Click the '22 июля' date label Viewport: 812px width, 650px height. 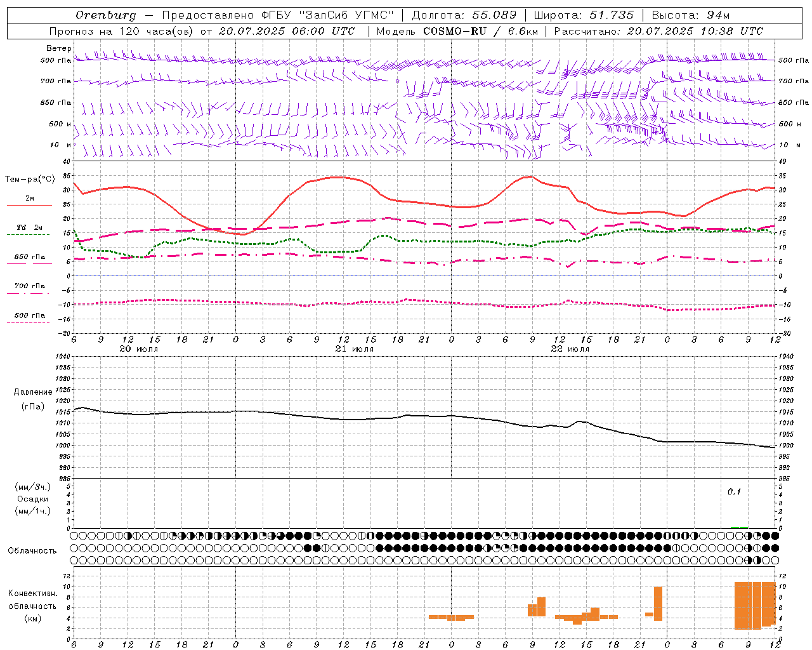tap(570, 349)
